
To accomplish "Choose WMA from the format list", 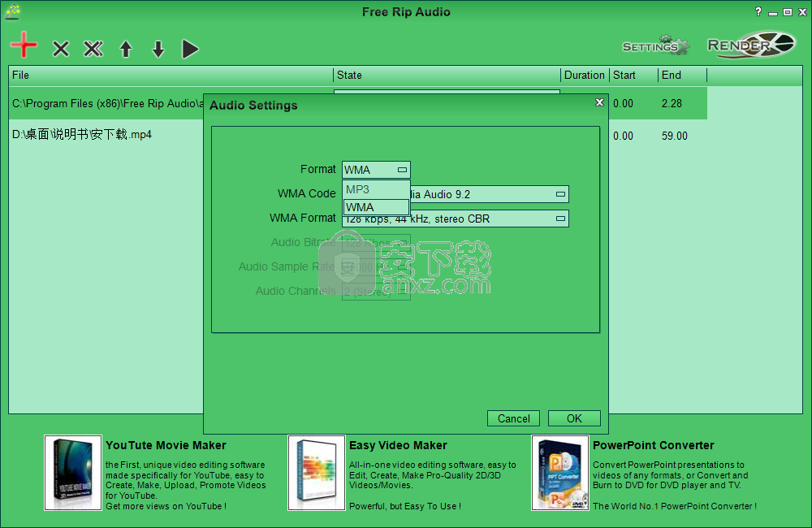I will (375, 207).
